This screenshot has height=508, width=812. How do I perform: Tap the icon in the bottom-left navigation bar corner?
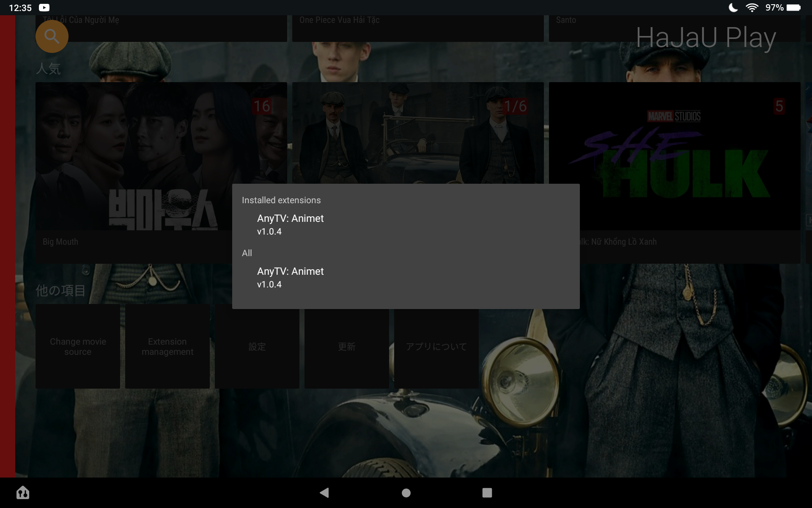[x=23, y=492]
